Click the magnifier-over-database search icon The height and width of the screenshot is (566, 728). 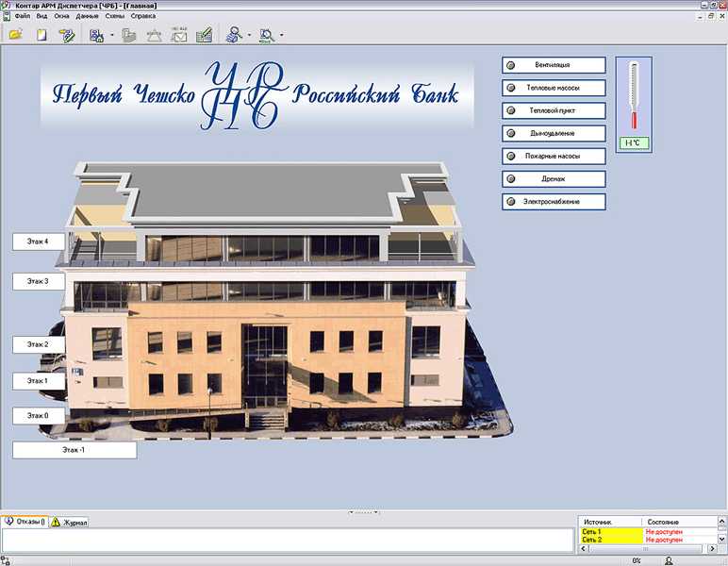(234, 35)
